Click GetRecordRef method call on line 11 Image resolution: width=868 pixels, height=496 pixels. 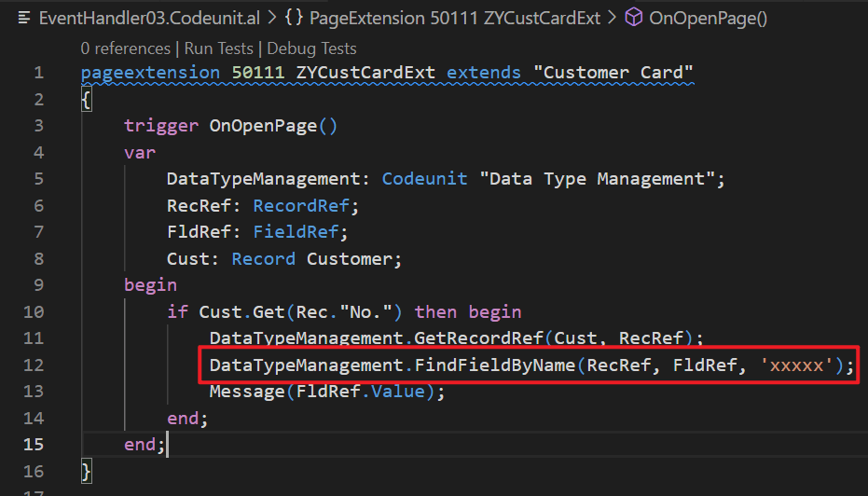pyautogui.click(x=479, y=338)
